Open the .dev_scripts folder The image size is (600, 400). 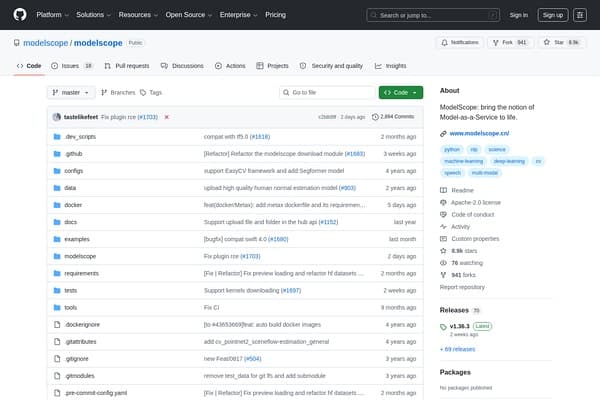click(80, 137)
